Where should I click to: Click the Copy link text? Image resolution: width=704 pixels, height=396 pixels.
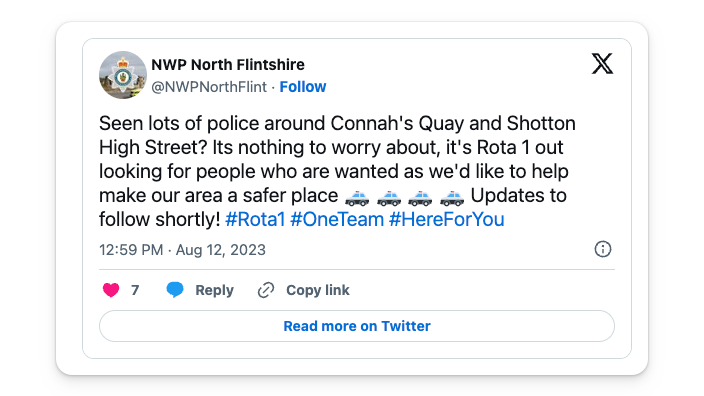tap(318, 290)
